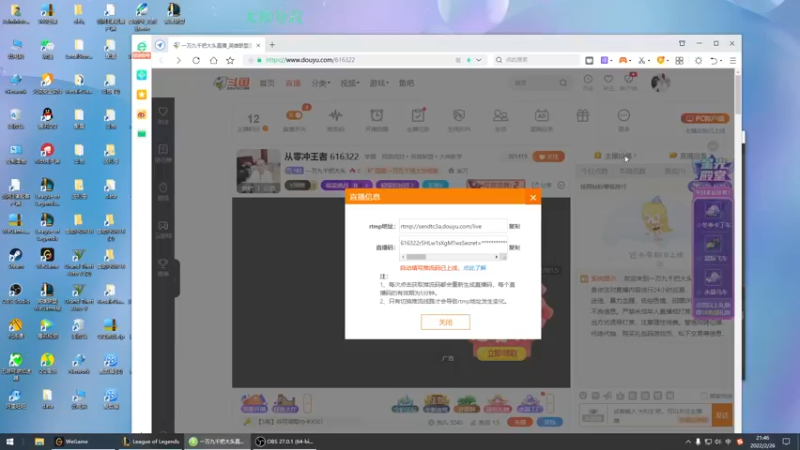Image resolution: width=800 pixels, height=450 pixels.
Task: Click the stream key scrollbar left arrow
Action: pos(403,257)
